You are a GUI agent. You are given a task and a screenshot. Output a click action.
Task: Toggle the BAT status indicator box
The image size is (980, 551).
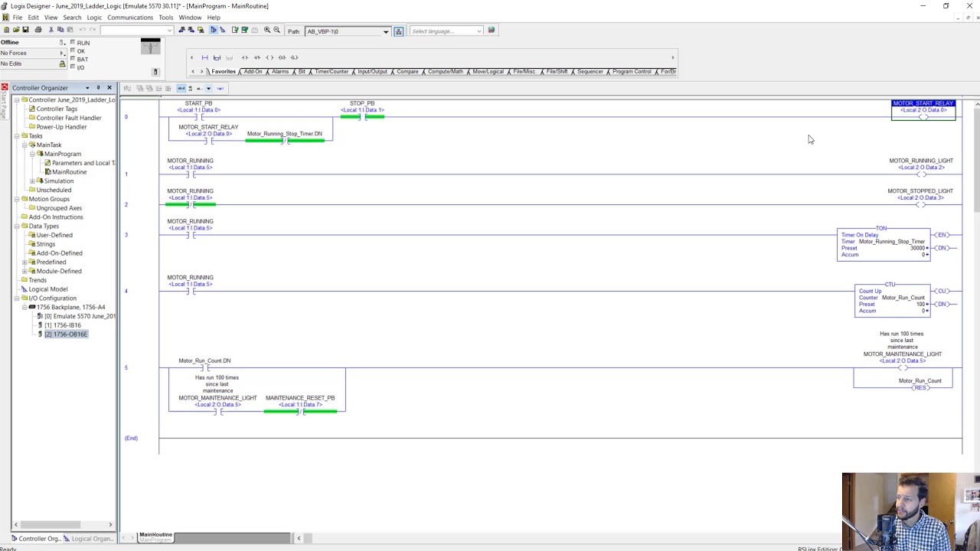73,59
